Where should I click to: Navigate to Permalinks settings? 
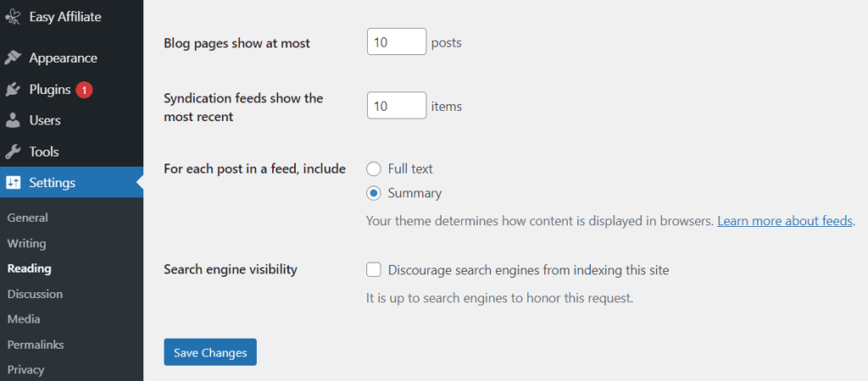tap(36, 345)
